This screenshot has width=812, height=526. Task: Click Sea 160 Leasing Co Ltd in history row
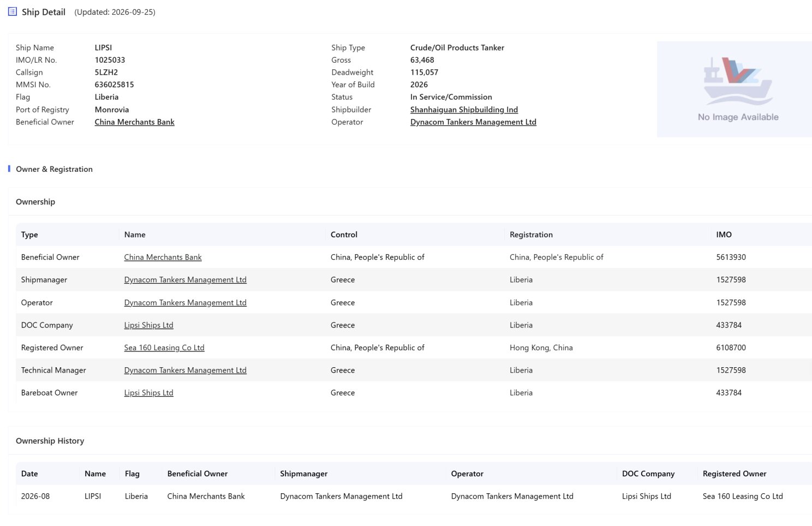pyautogui.click(x=742, y=497)
